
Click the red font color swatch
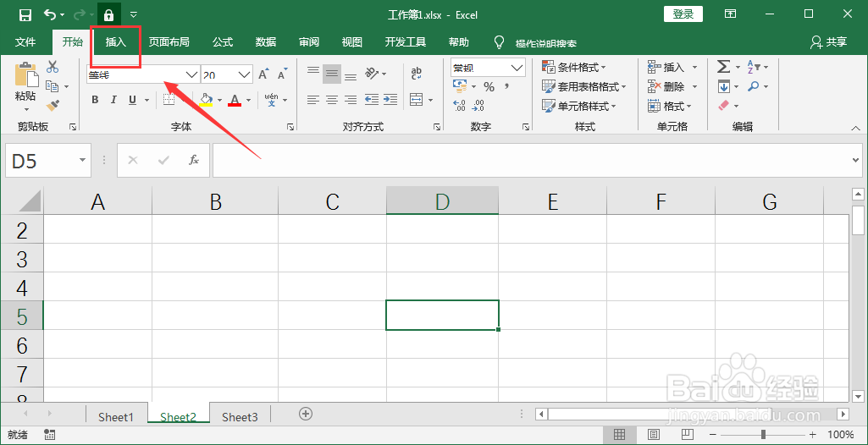point(235,100)
